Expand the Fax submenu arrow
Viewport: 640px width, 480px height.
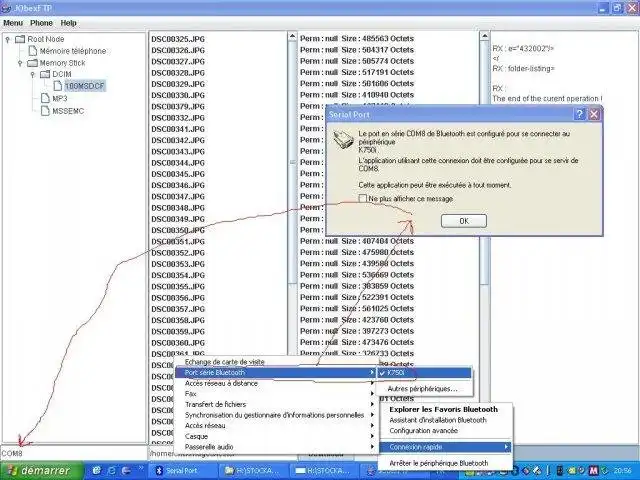point(372,394)
